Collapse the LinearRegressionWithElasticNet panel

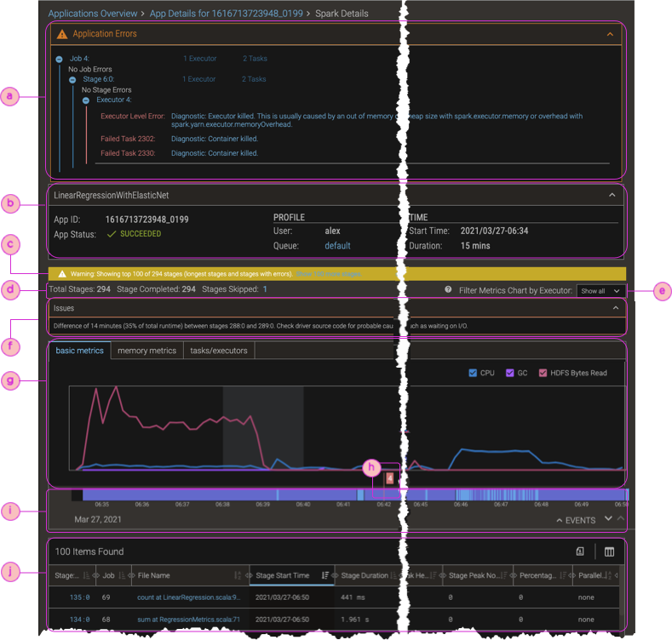(612, 195)
